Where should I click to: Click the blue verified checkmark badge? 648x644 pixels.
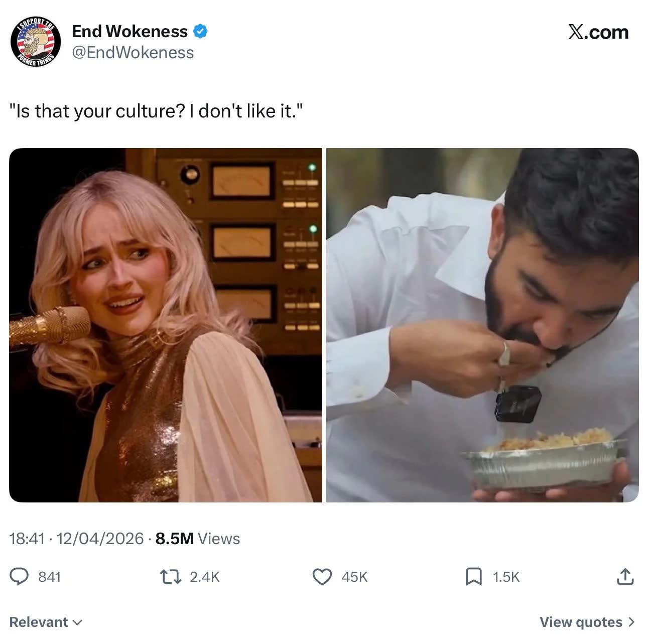click(x=201, y=32)
